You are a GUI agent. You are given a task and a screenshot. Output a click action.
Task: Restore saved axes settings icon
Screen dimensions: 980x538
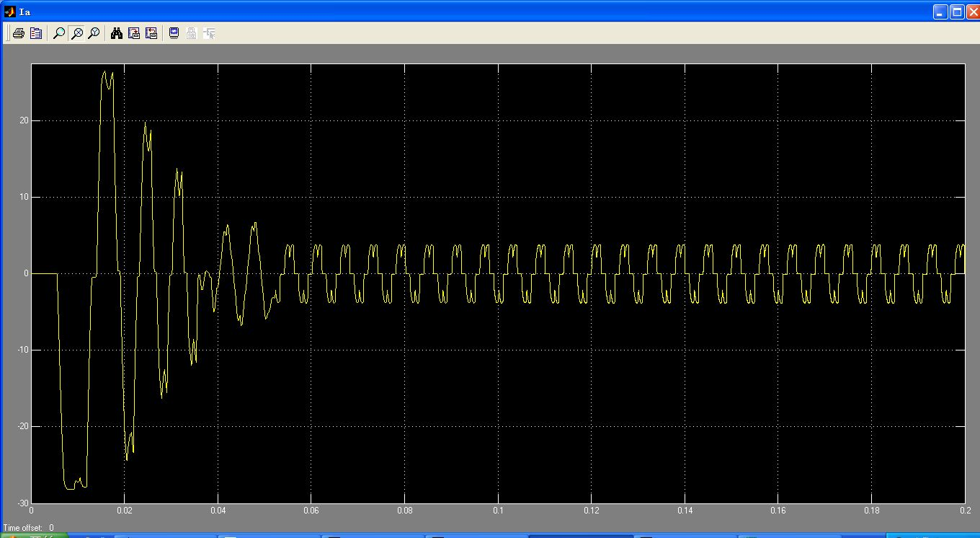151,33
